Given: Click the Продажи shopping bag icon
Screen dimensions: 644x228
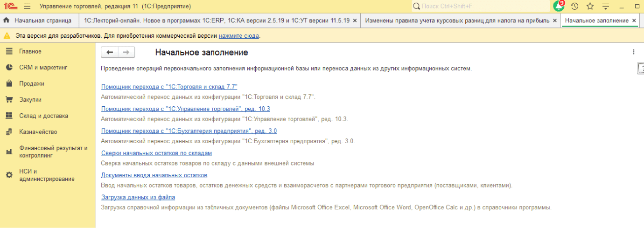Looking at the screenshot, I should pos(9,83).
